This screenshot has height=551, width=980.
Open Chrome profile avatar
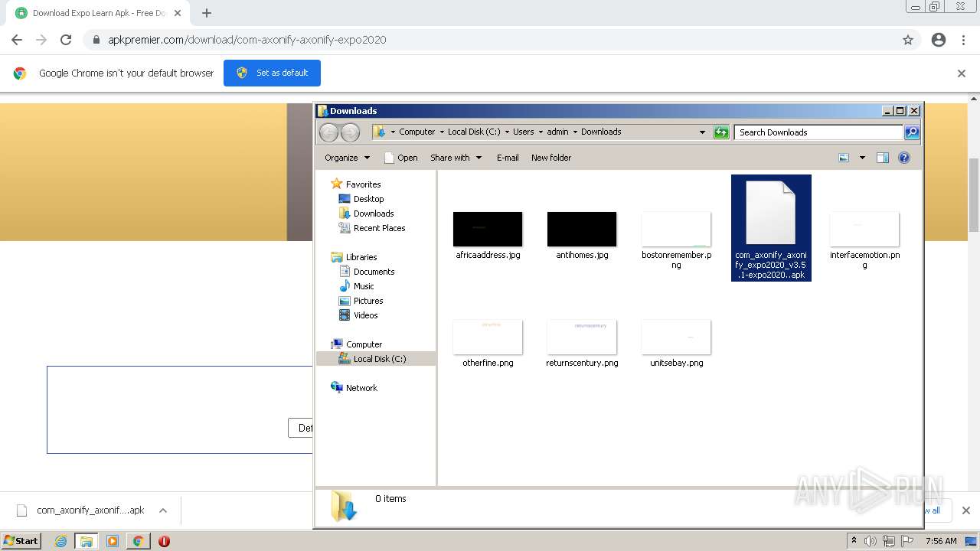pos(939,40)
